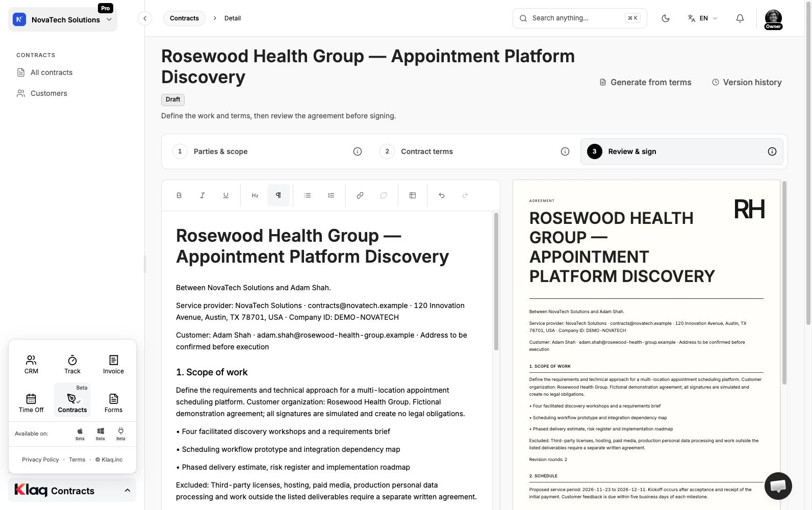Insert a bulleted list
The width and height of the screenshot is (812, 510).
tap(308, 195)
